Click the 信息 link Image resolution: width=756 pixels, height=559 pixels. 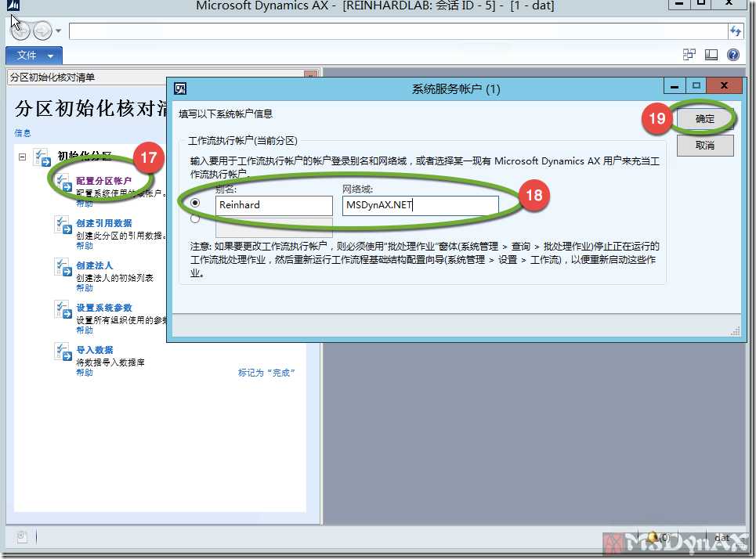coord(23,133)
